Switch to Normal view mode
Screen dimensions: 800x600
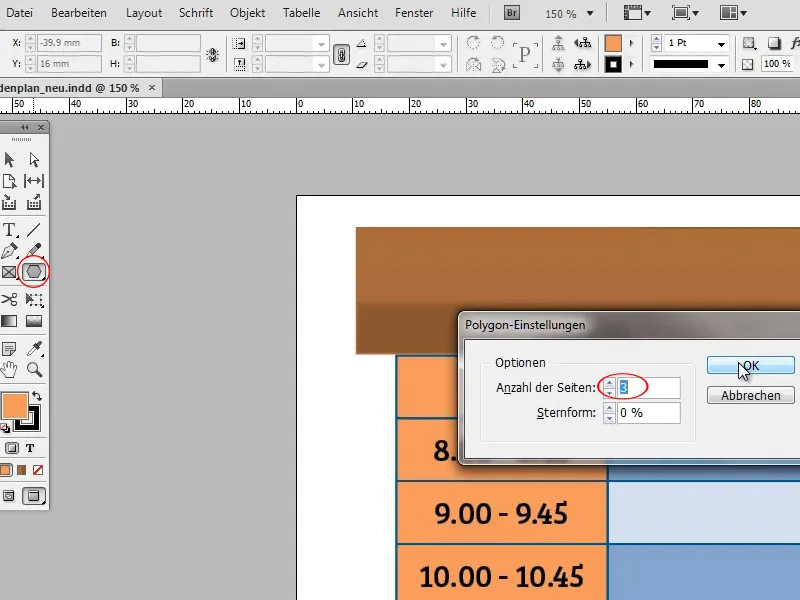click(x=9, y=496)
